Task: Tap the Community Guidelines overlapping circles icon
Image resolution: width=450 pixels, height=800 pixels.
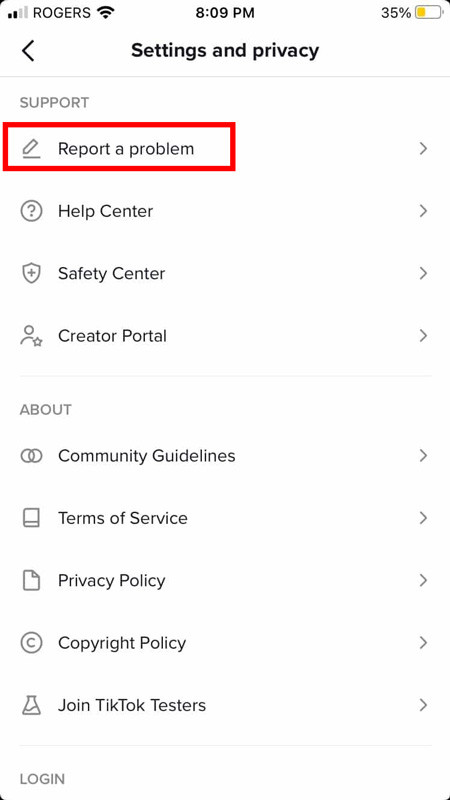Action: pyautogui.click(x=31, y=456)
